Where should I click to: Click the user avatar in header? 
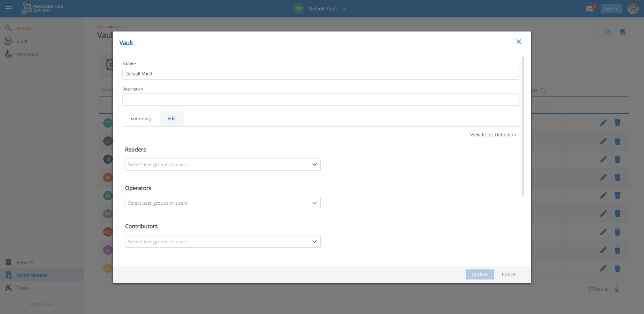click(x=633, y=9)
